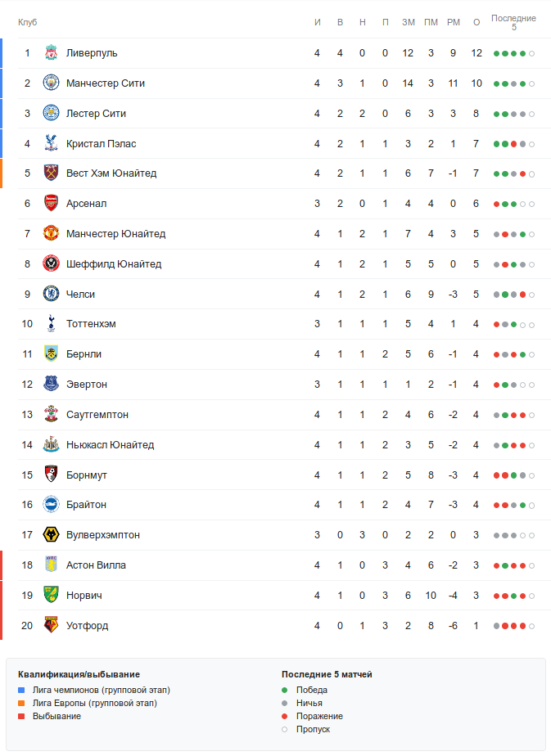Open the Манчестер Юнайтед team link
Screen dimensions: 551x756
tap(115, 234)
